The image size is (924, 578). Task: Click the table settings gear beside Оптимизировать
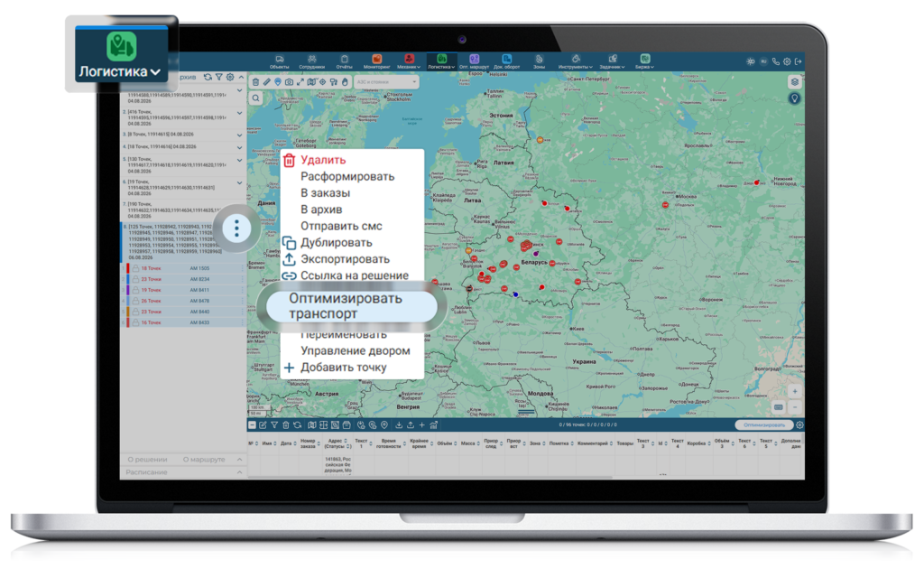point(799,424)
